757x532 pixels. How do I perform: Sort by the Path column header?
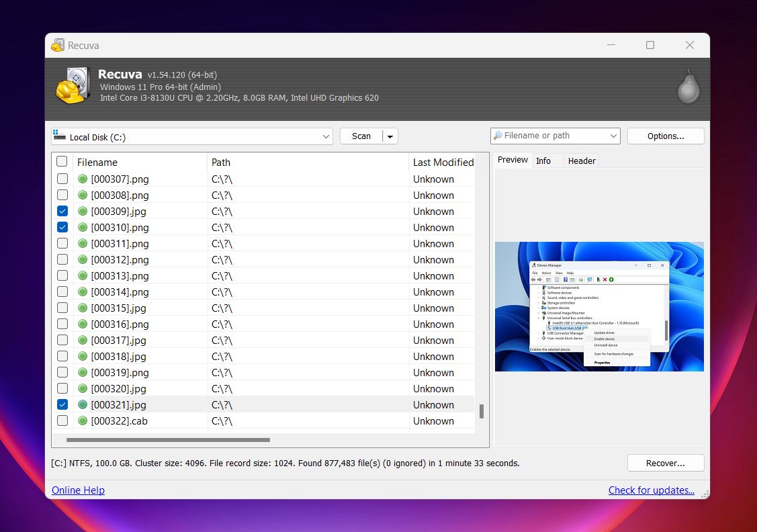tap(308, 162)
